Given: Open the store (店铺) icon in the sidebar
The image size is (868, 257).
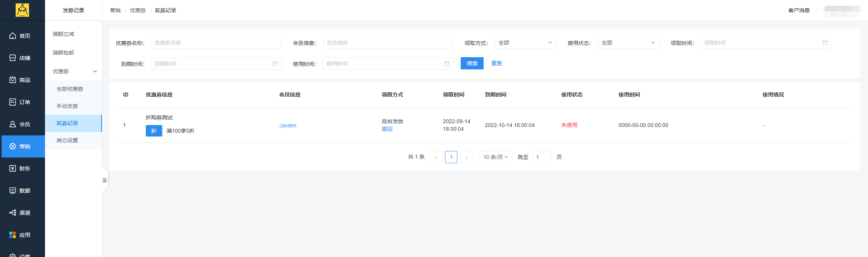Looking at the screenshot, I should point(13,58).
